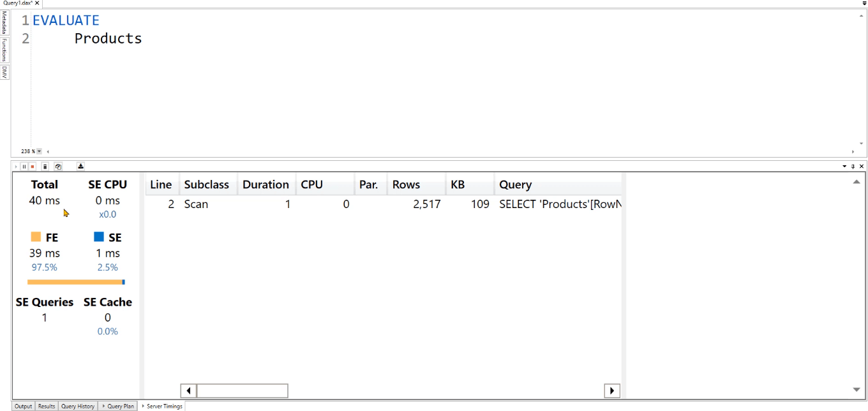Click the editor vertical scrollbar down arrow
The height and width of the screenshot is (411, 868).
pyautogui.click(x=861, y=144)
